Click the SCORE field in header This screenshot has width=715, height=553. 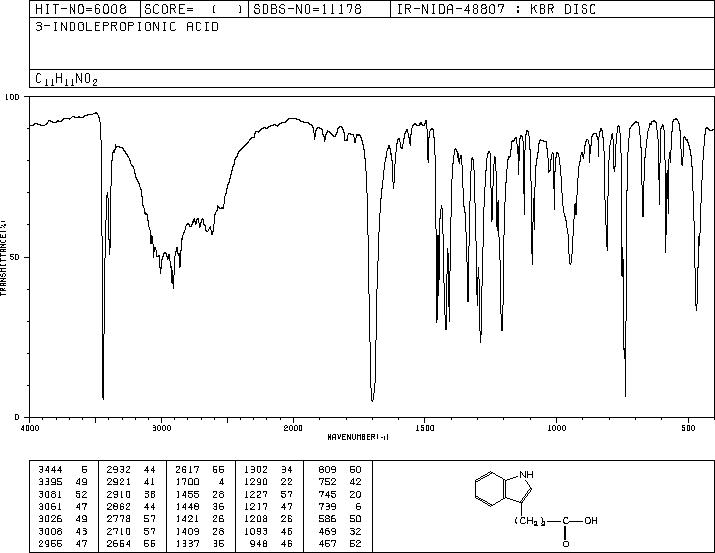coord(194,9)
